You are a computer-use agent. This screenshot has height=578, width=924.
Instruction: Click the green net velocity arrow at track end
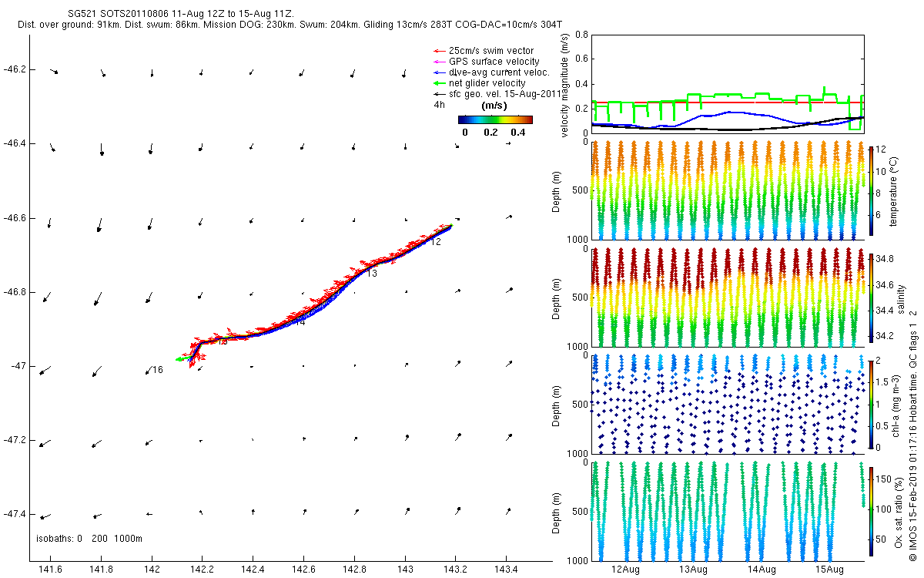(x=182, y=359)
